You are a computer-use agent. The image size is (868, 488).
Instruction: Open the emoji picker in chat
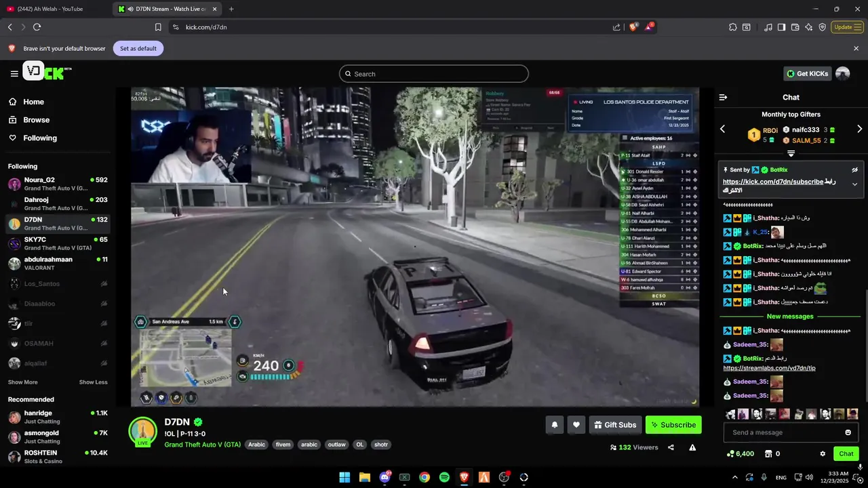[x=848, y=432]
